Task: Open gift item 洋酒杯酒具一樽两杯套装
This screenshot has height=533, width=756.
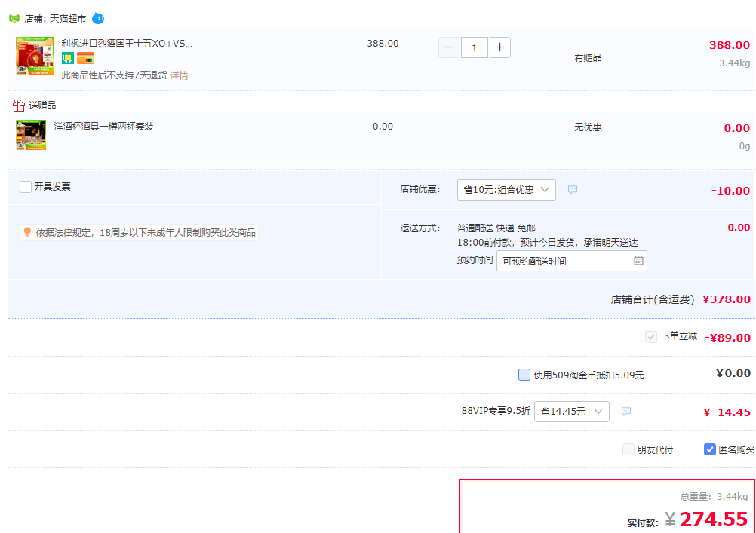Action: (x=103, y=126)
